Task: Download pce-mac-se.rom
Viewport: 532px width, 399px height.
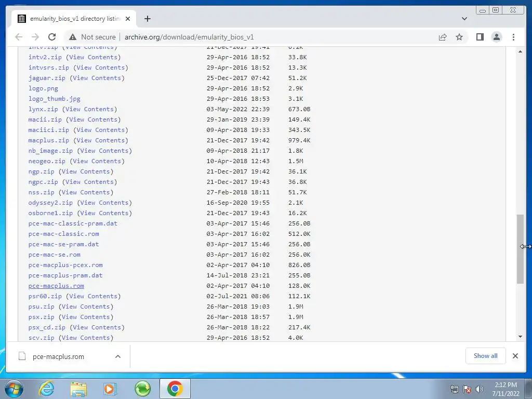Action: [54, 255]
